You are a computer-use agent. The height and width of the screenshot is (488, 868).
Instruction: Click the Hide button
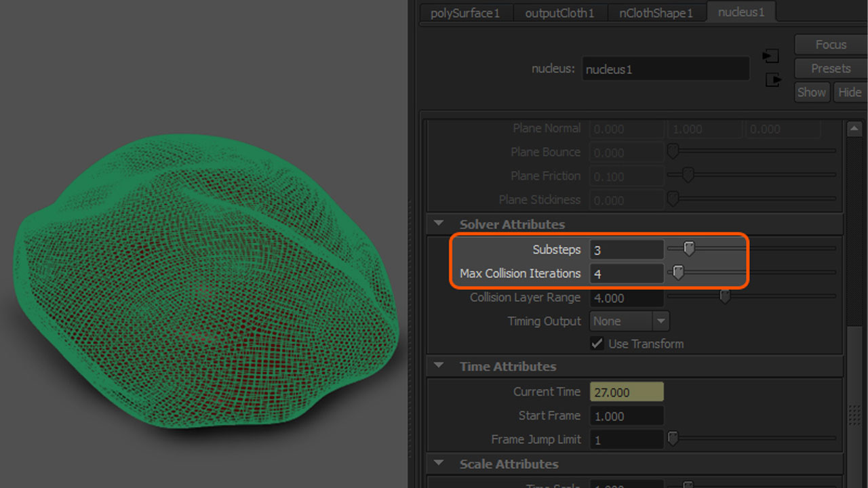[849, 91]
